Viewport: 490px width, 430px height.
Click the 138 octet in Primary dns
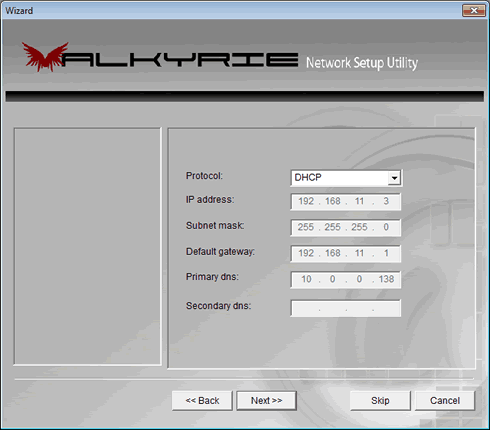386,279
